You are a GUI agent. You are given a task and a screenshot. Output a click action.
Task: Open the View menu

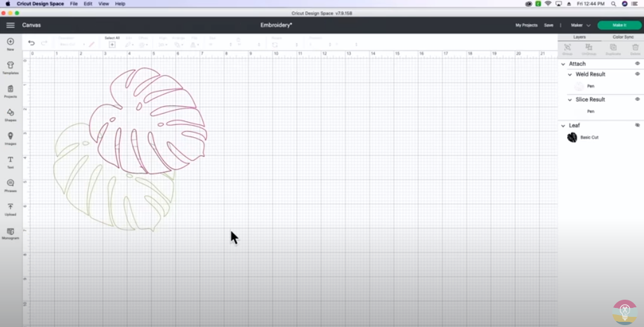click(x=104, y=4)
